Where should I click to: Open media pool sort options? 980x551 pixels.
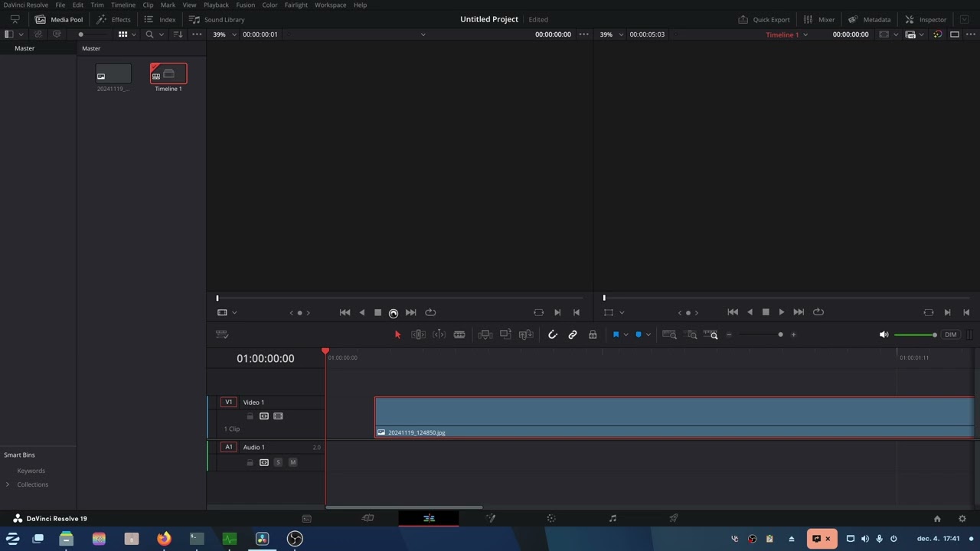tap(178, 34)
